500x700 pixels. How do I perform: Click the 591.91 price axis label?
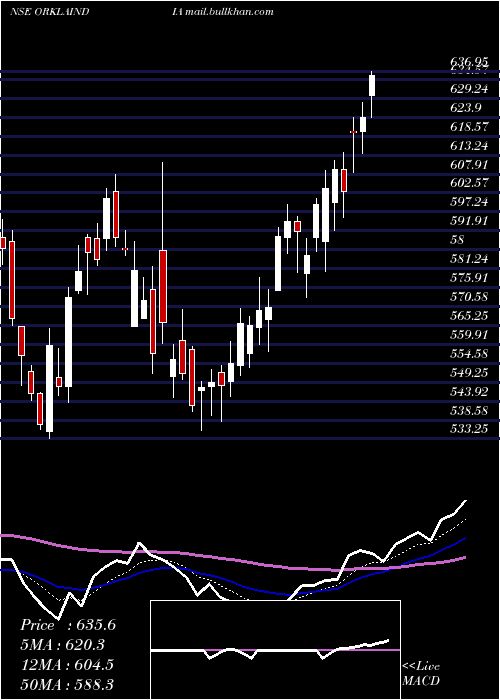pos(469,221)
